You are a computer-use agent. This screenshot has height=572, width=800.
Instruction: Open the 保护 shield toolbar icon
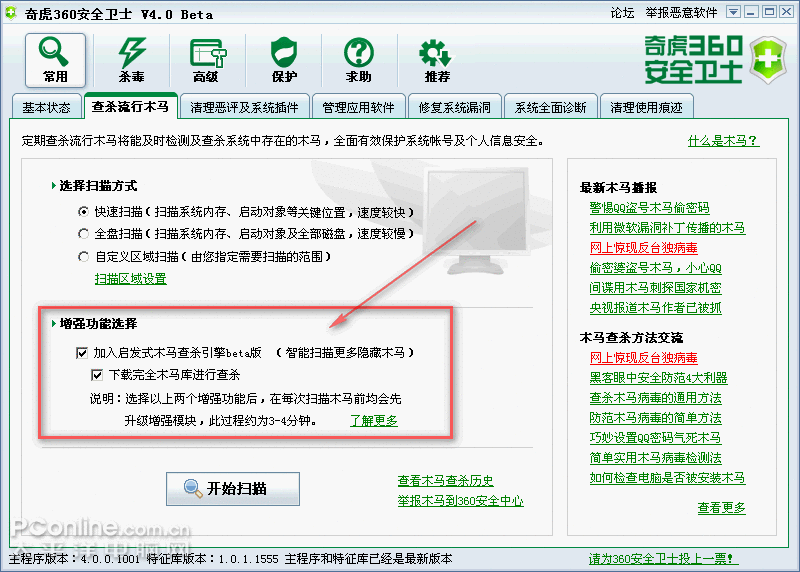point(284,60)
